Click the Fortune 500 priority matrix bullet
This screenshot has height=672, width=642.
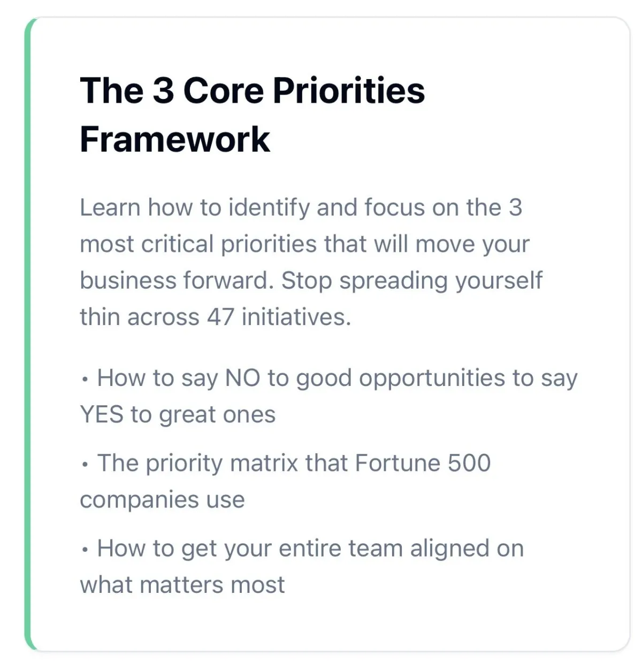285,481
